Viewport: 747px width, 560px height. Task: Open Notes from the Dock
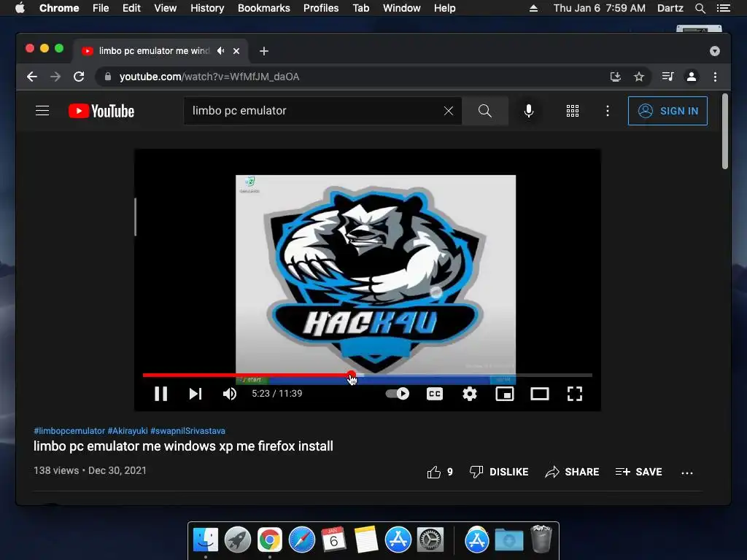point(366,540)
